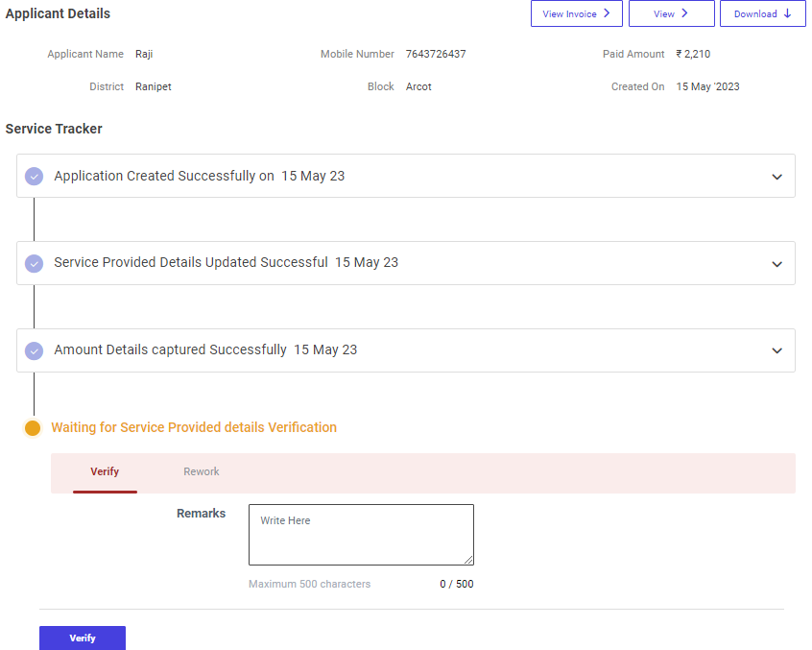Click the right chevron inside the View button
This screenshot has width=812, height=650.
click(x=684, y=13)
